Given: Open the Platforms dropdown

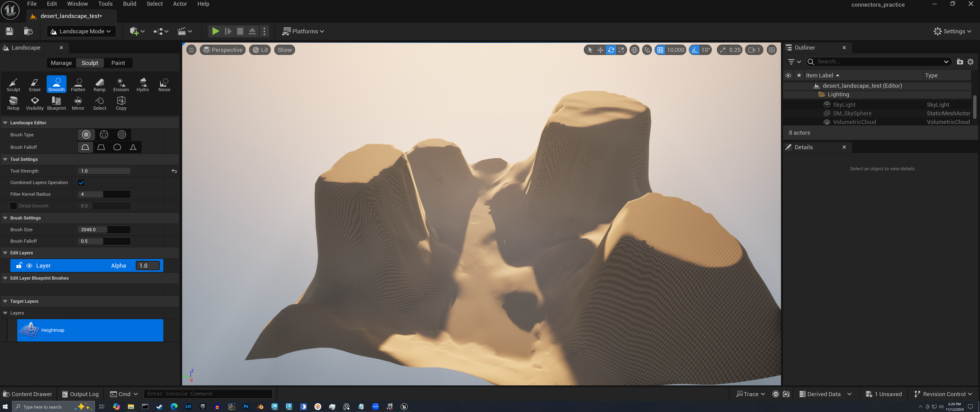Looking at the screenshot, I should pos(303,31).
